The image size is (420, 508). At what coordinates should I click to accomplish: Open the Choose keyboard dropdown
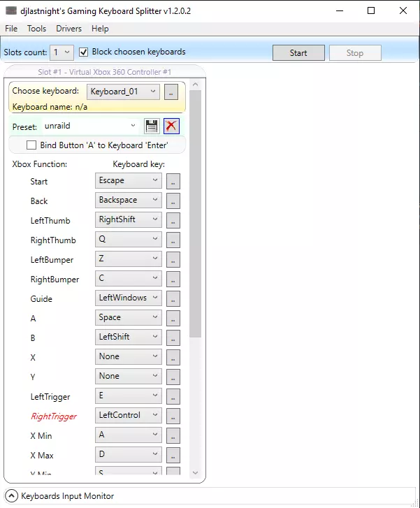[x=123, y=92]
